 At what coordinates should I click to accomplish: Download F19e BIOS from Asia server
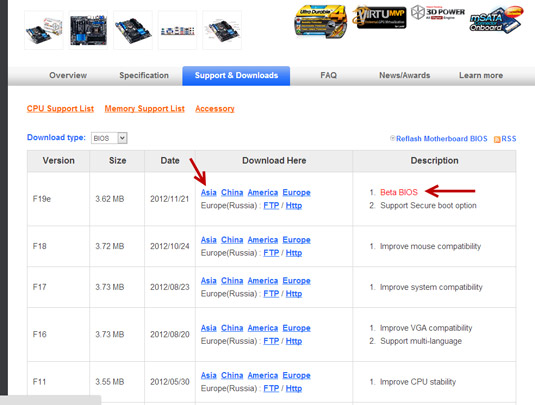click(x=208, y=192)
